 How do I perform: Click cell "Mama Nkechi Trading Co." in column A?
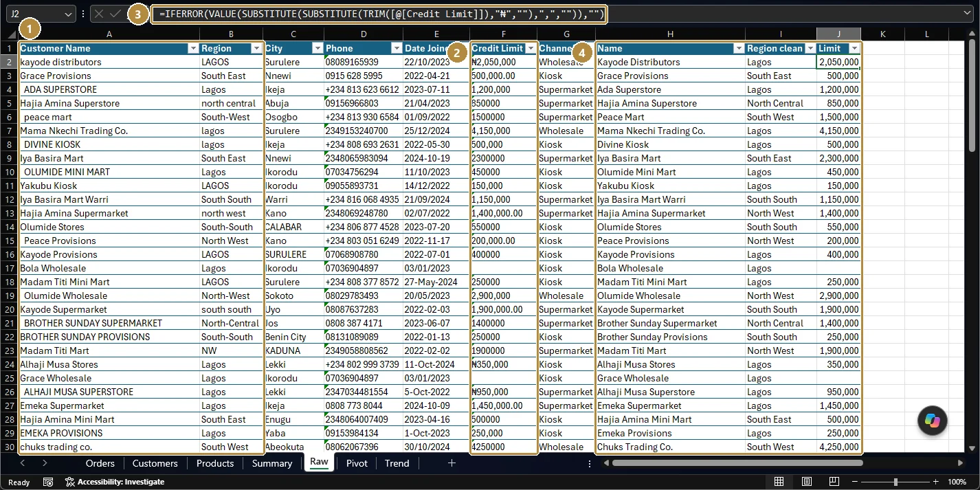click(109, 131)
